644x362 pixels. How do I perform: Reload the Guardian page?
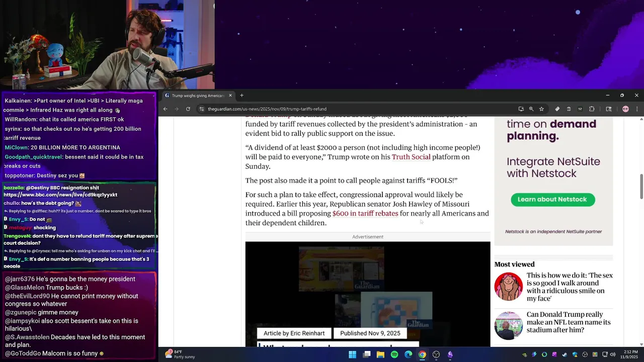188,109
